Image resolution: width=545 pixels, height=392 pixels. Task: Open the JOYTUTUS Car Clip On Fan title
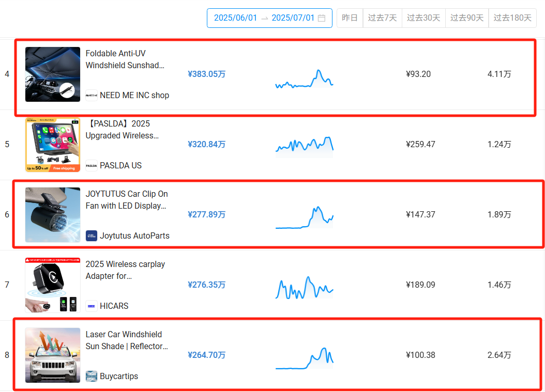[127, 200]
